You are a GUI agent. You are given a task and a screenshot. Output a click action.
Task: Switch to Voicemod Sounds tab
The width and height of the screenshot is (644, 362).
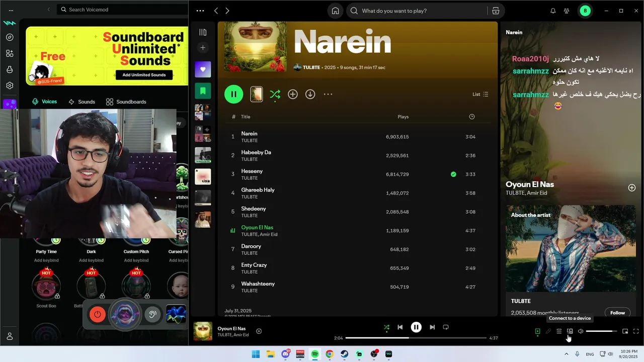[x=82, y=102]
